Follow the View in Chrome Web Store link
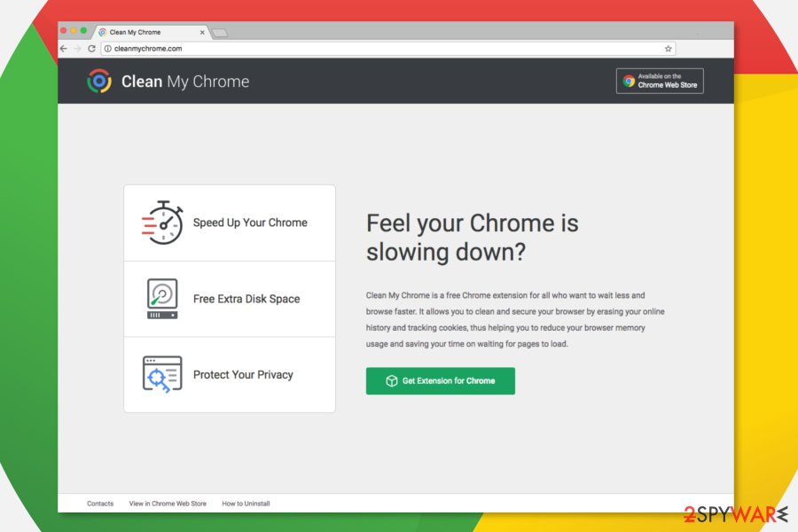This screenshot has width=798, height=532. coord(168,504)
